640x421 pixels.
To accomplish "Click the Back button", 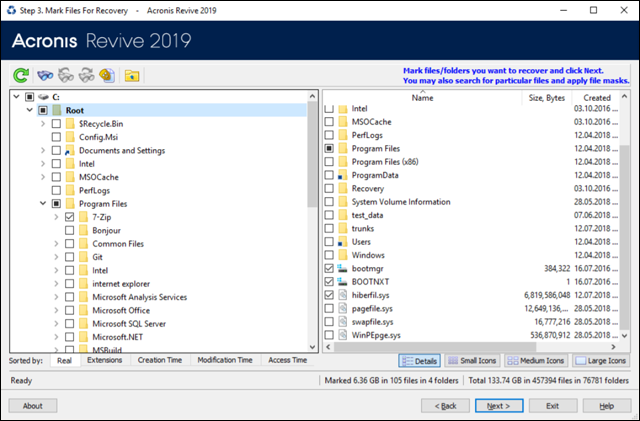I will click(x=445, y=405).
